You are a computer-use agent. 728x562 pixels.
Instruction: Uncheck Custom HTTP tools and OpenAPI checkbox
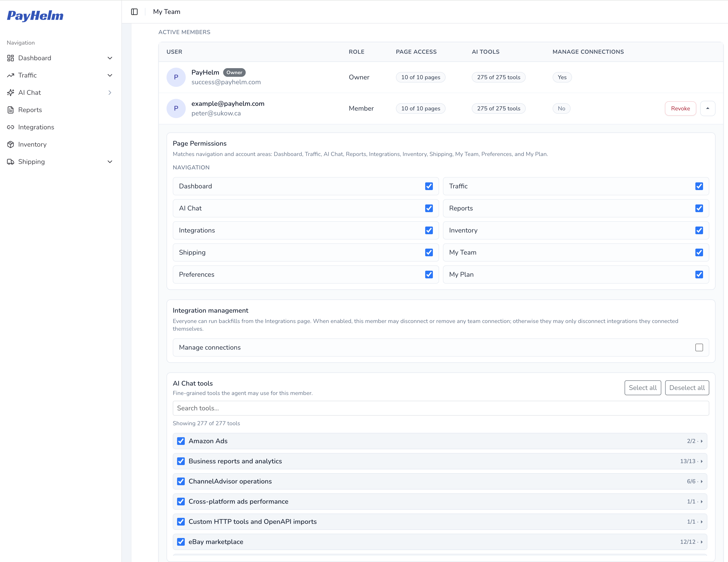(x=181, y=522)
